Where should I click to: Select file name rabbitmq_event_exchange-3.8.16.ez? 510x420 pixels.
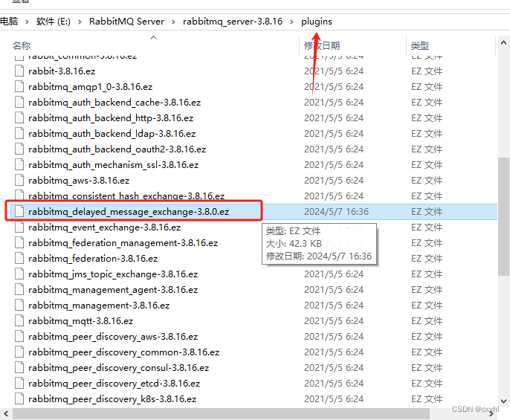coord(104,227)
